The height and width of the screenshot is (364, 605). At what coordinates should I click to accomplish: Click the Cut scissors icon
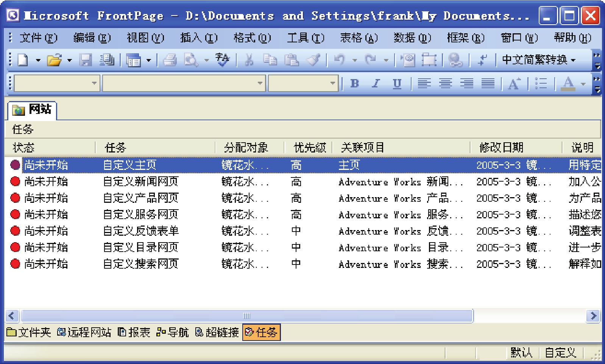249,60
